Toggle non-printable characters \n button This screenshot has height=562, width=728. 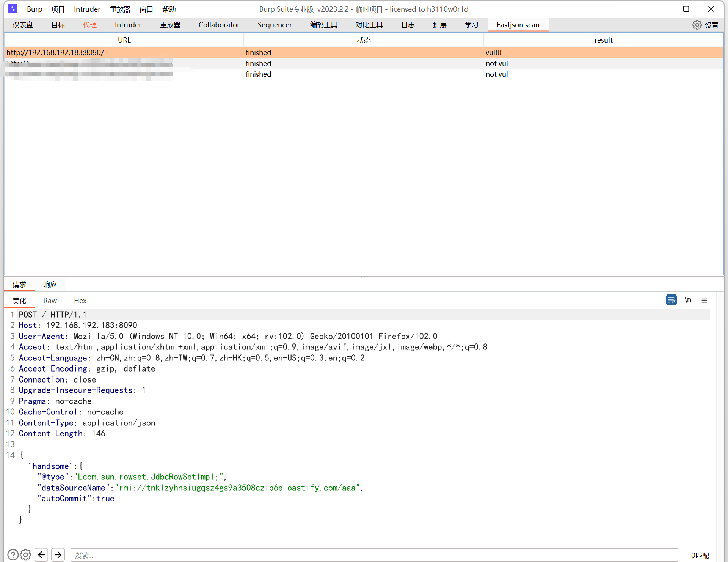tap(688, 300)
